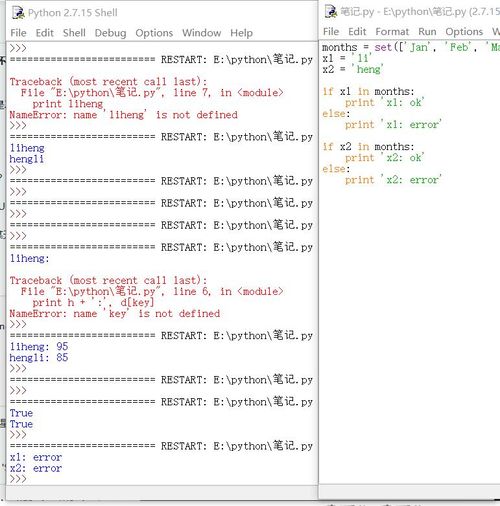
Task: Click the 'line 6, in <module>' traceback line
Action: (152, 292)
